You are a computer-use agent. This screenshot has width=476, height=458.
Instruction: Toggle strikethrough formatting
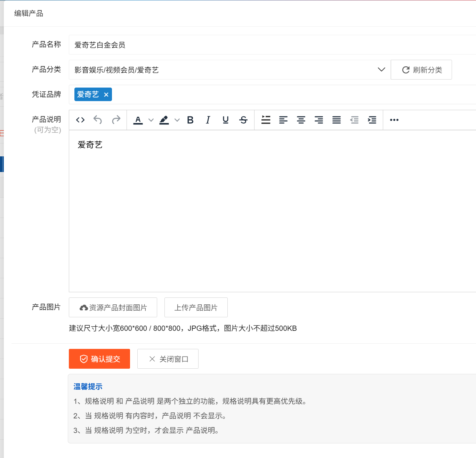point(243,120)
